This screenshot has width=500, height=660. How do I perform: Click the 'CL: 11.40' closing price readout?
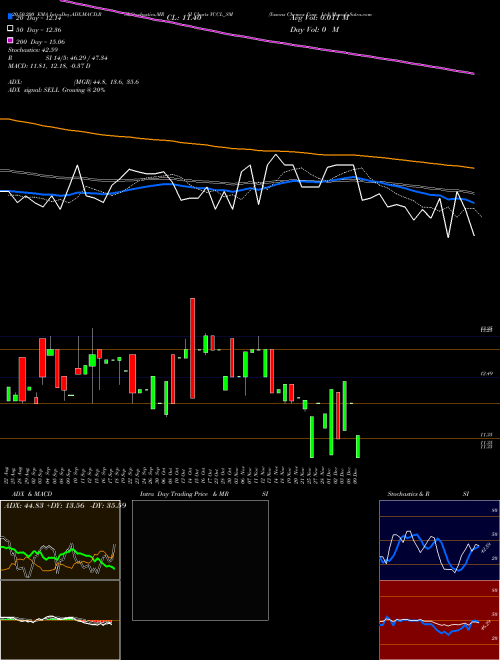tap(184, 18)
